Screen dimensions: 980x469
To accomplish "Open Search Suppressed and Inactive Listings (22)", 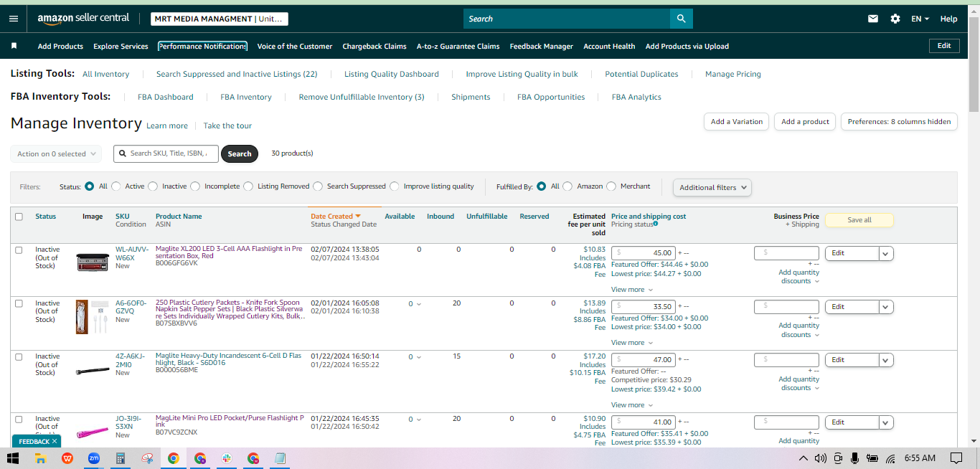I will [x=237, y=74].
